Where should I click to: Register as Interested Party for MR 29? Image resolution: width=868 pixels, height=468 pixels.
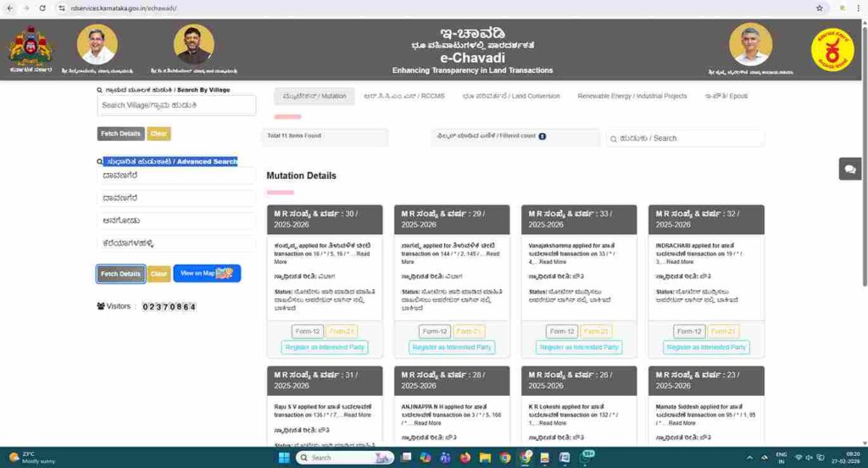(451, 347)
